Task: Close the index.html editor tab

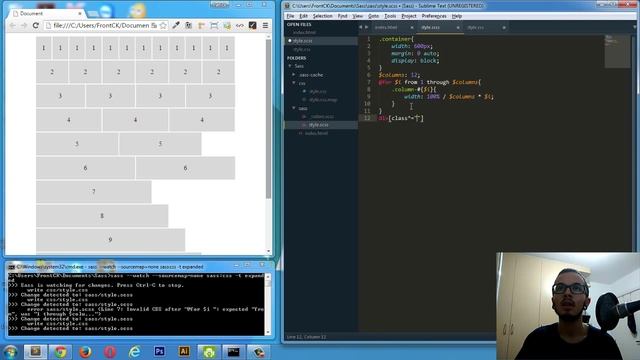Action: point(411,27)
